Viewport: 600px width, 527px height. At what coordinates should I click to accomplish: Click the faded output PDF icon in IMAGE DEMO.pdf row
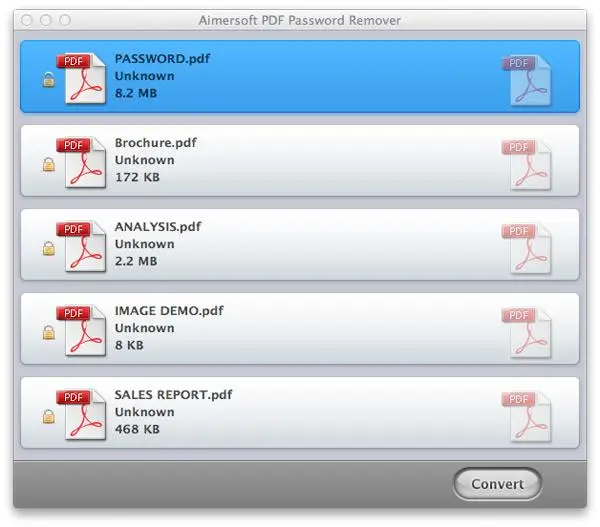click(x=527, y=333)
